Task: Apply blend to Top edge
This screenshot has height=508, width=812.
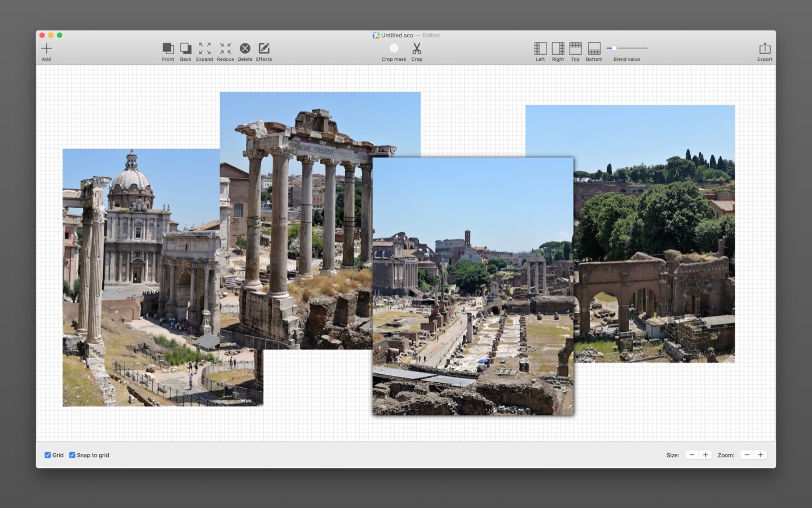Action: tap(575, 49)
